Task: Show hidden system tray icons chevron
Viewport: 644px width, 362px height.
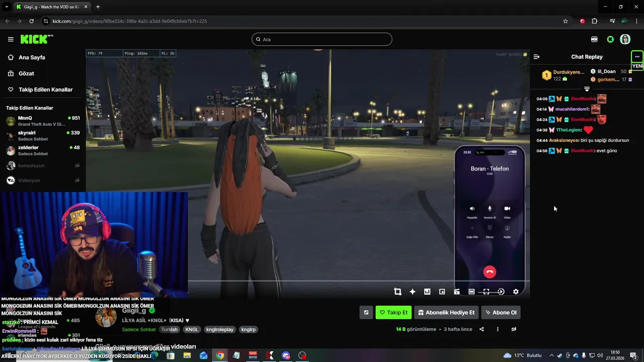Action: 551,355
